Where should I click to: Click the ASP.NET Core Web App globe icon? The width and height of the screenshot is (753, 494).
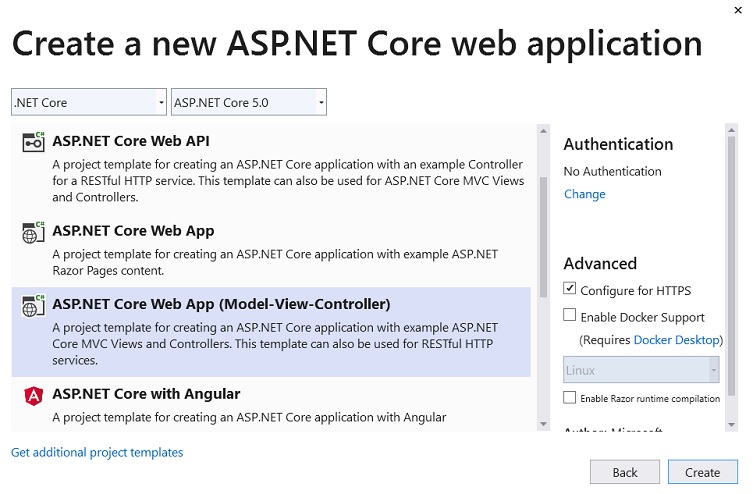tap(33, 232)
